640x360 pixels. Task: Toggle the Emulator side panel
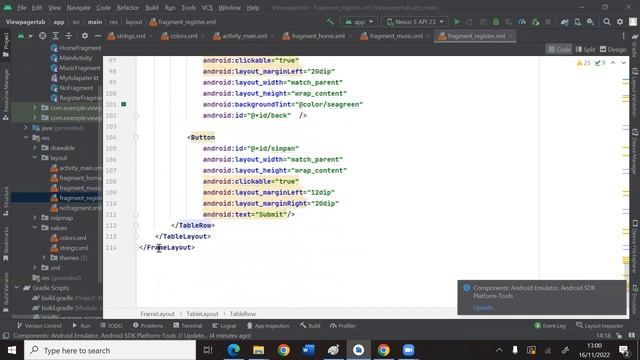pyautogui.click(x=635, y=301)
